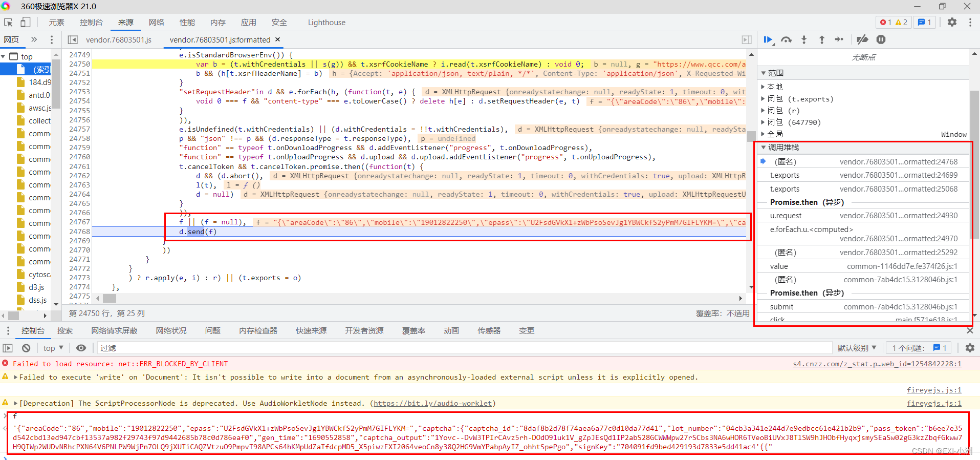Resume script execution button
This screenshot has height=460, width=980.
(x=768, y=39)
